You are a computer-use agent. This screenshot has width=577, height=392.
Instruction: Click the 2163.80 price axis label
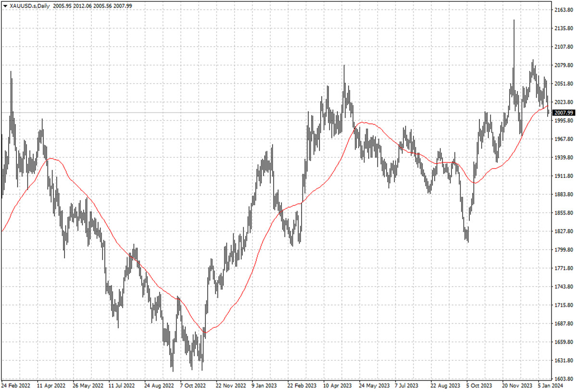[563, 10]
